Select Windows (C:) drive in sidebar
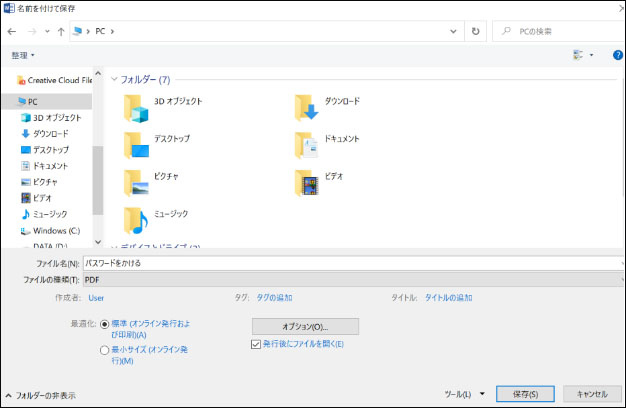626x408 pixels. pos(50,231)
